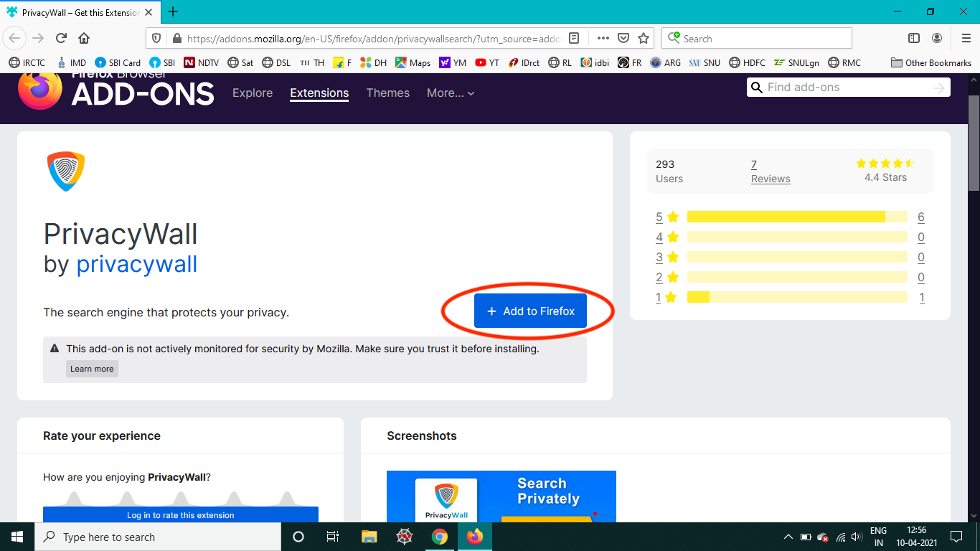
Task: Open the NDTV bookmark
Action: [x=202, y=62]
